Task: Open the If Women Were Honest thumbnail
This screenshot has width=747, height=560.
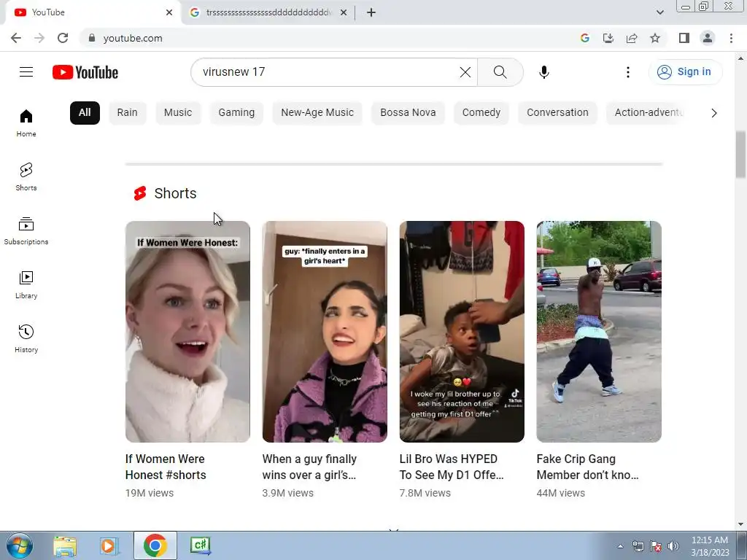Action: [x=187, y=332]
